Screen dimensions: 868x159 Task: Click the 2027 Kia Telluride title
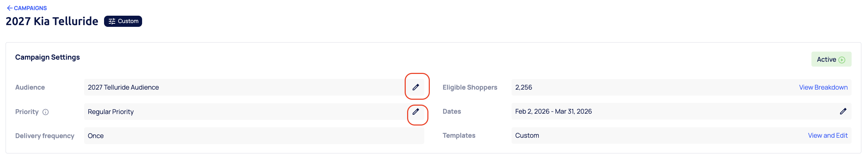[52, 21]
